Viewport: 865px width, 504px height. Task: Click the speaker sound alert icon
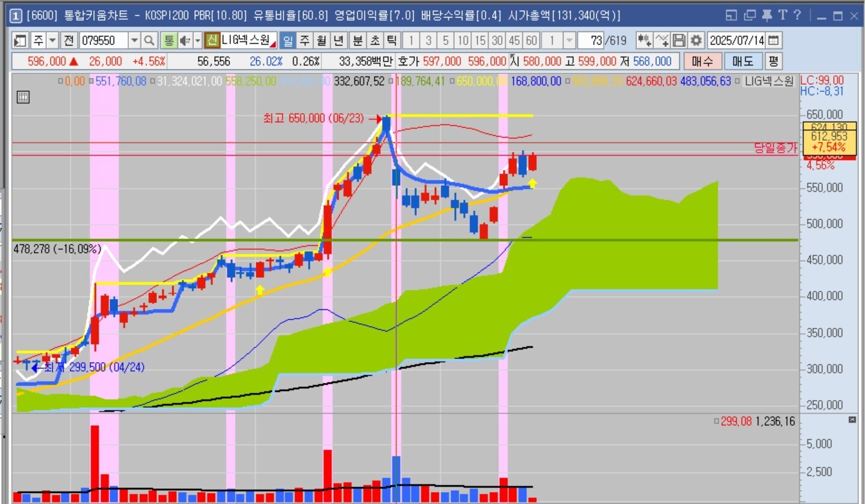tap(184, 41)
